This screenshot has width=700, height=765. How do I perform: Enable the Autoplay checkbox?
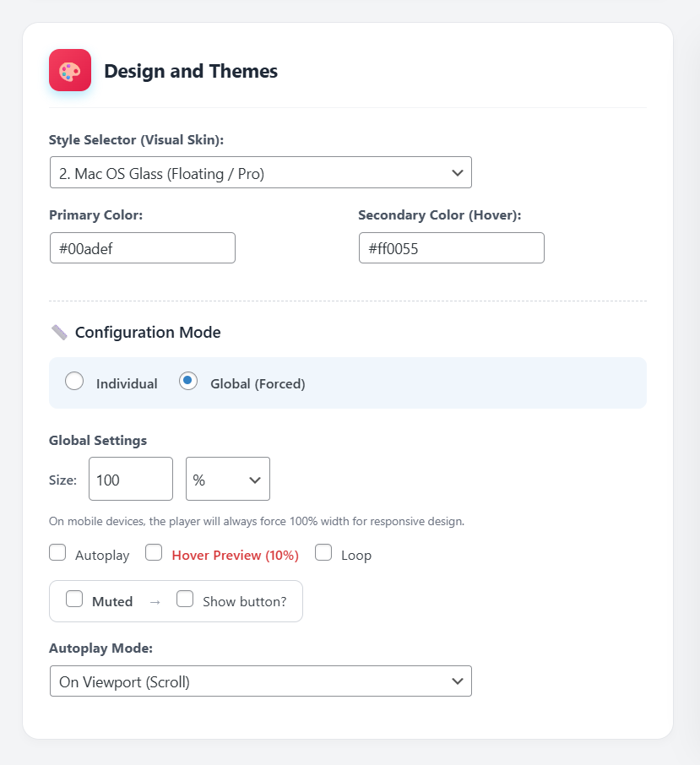57,553
